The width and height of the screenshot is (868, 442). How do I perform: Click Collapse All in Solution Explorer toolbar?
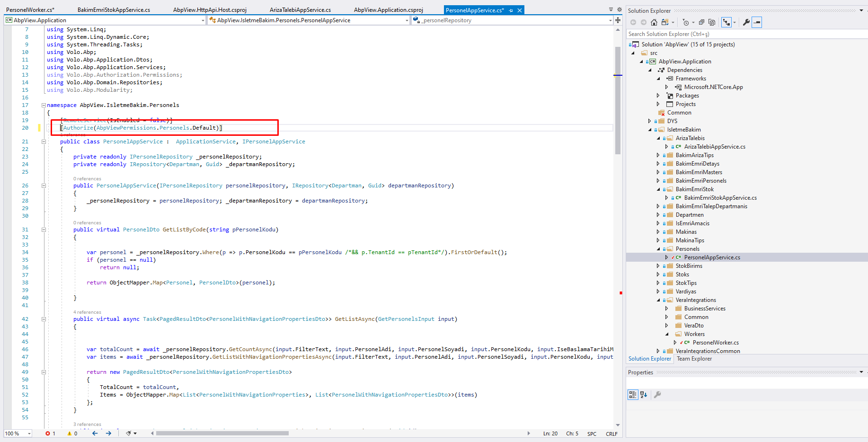(x=701, y=22)
